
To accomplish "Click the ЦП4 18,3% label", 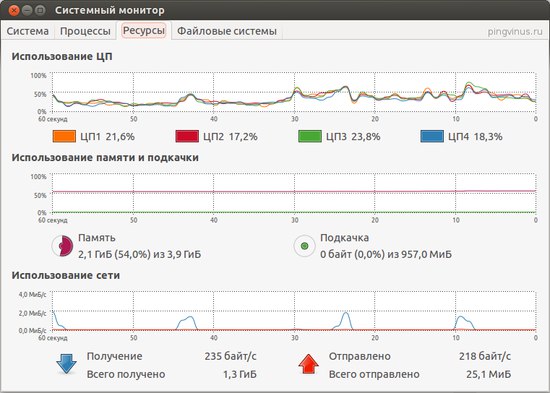I will point(475,136).
